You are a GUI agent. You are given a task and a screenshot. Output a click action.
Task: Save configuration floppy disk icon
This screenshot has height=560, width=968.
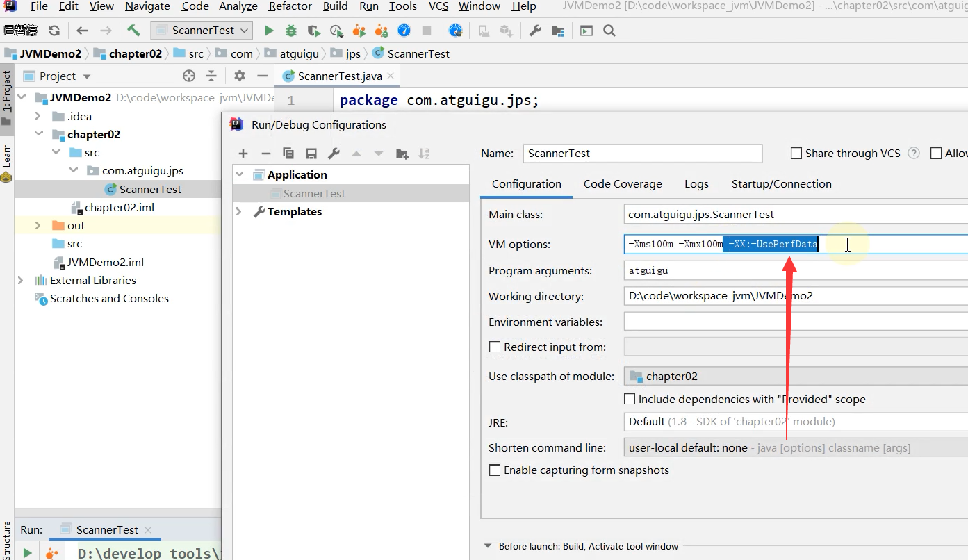tap(311, 154)
